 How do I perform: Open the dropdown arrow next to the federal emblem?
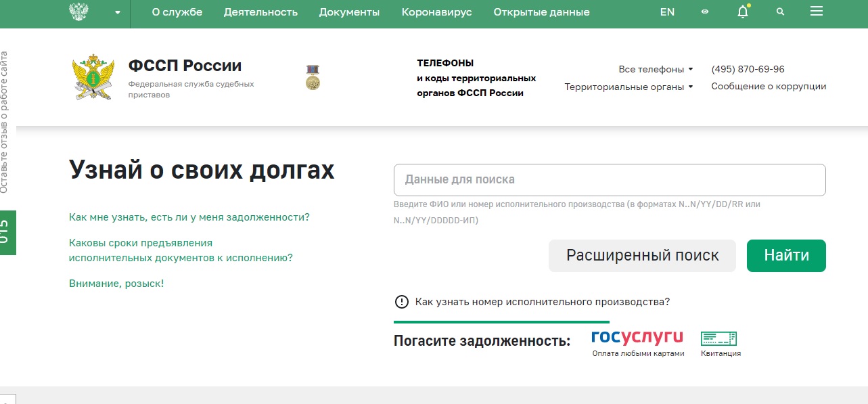coord(117,12)
